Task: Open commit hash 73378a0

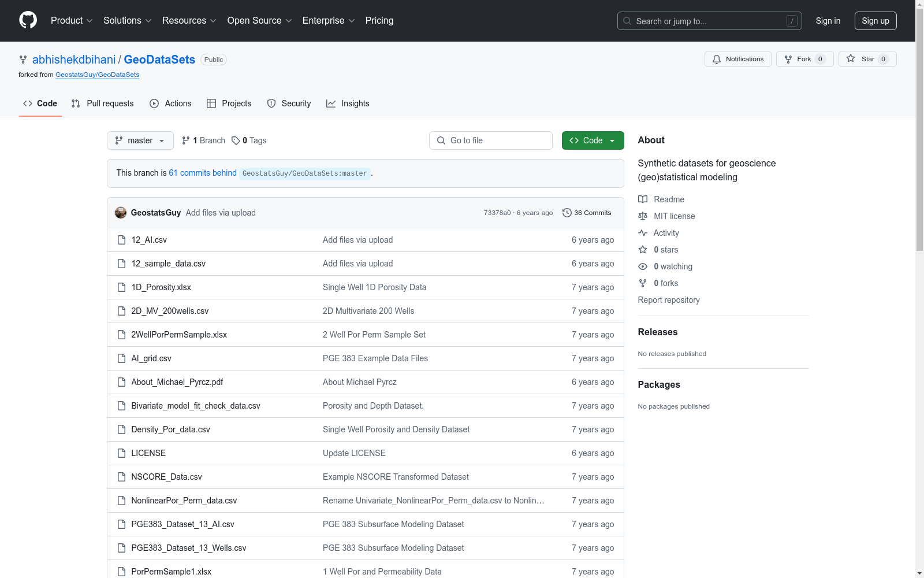Action: click(x=497, y=213)
